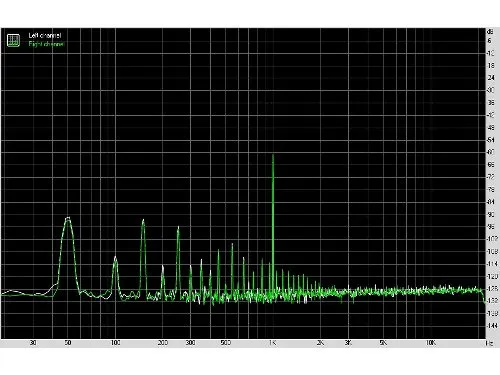Click the 30 label on the frequency axis
This screenshot has width=500, height=375.
pos(33,343)
